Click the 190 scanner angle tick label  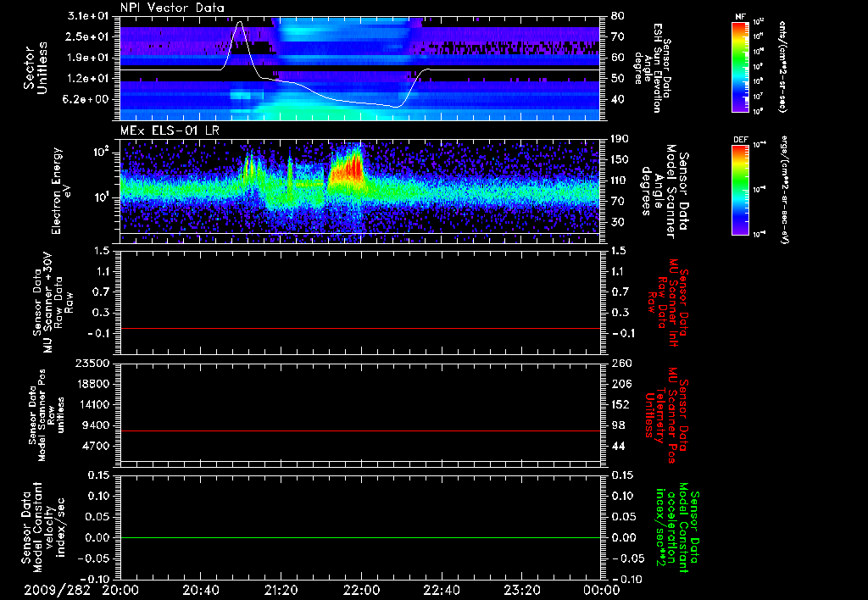point(620,139)
